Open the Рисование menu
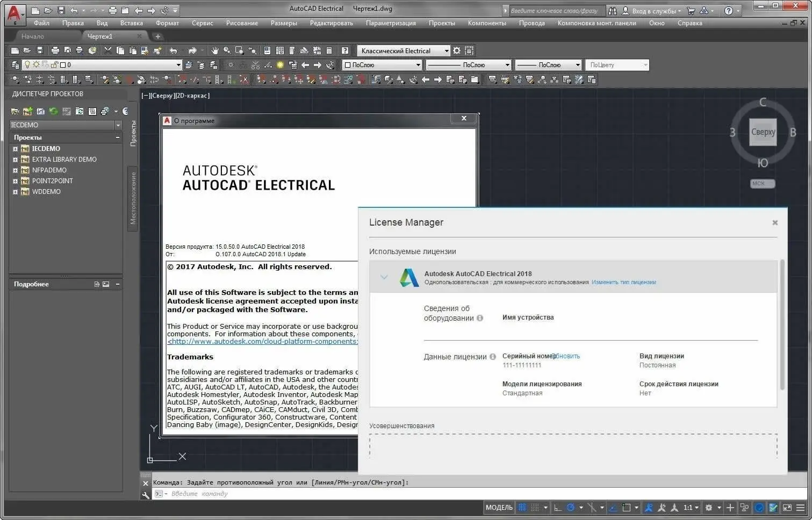This screenshot has width=812, height=520. [242, 23]
